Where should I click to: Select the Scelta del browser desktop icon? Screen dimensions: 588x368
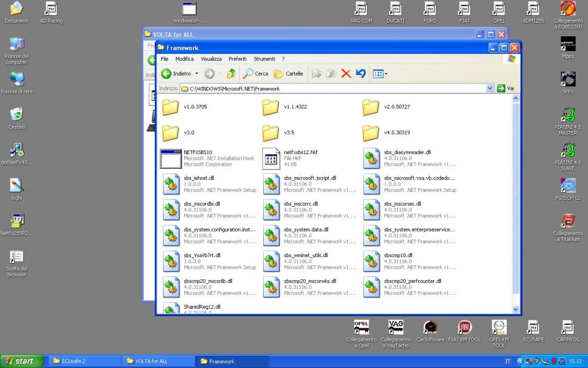pos(17,263)
